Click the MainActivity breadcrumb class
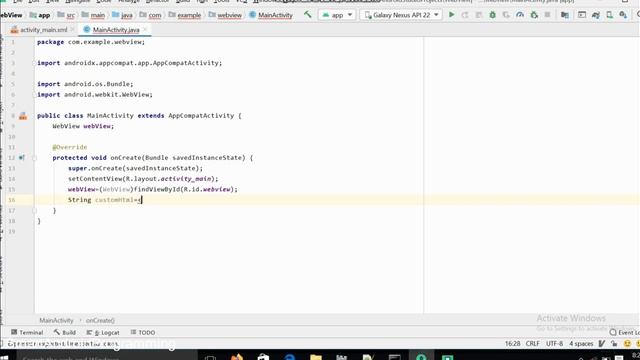640x360 pixels. tap(271, 15)
